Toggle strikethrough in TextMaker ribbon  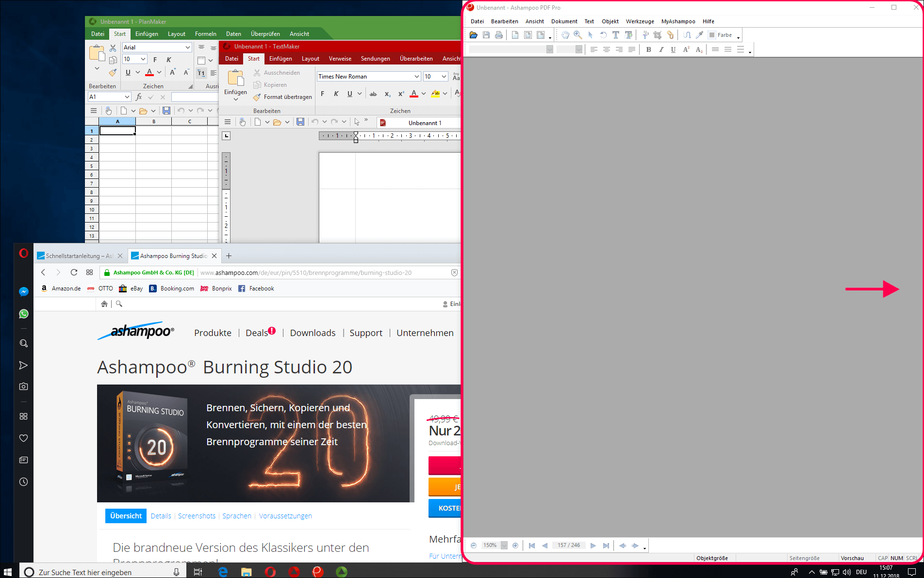[373, 94]
